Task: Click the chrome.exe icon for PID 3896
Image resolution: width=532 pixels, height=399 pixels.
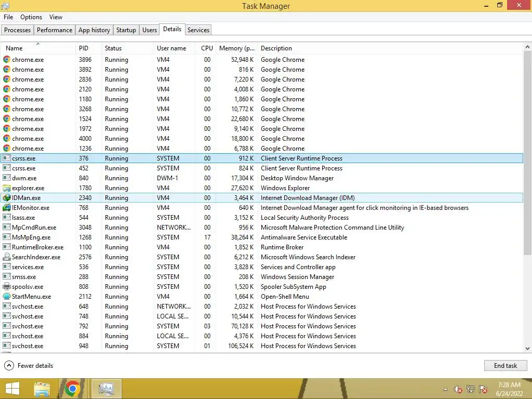Action: point(6,59)
